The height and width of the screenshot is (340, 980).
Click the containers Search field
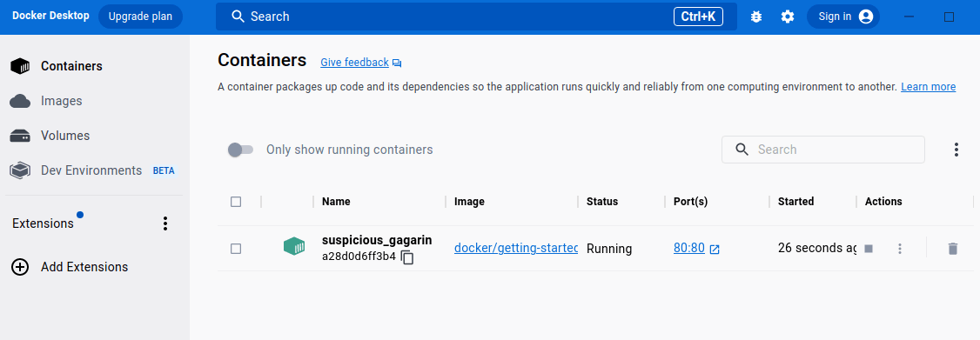click(x=823, y=150)
